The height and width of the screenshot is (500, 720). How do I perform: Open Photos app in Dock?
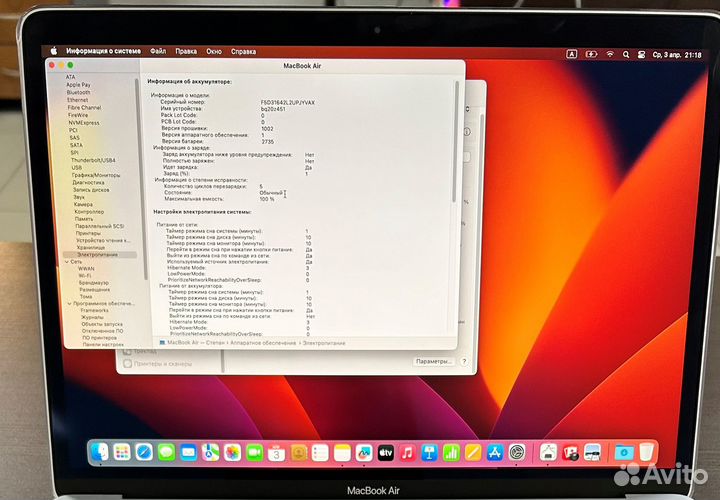coord(232,453)
